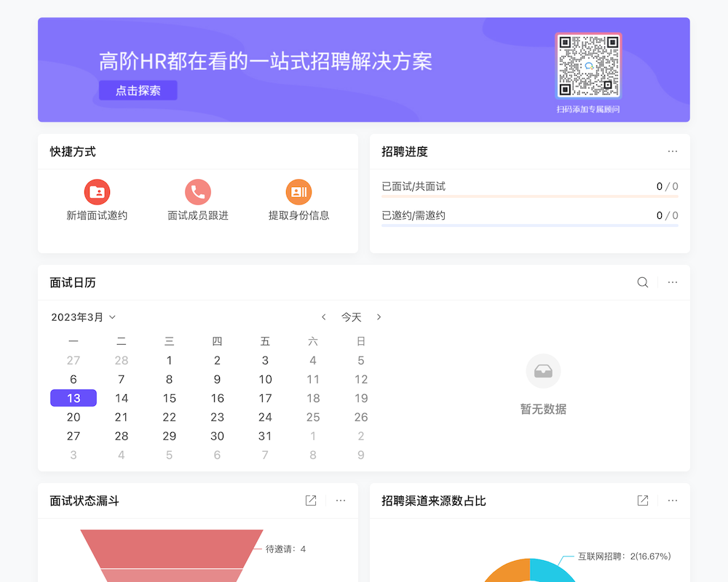Select date 20 in the calendar

(x=73, y=417)
